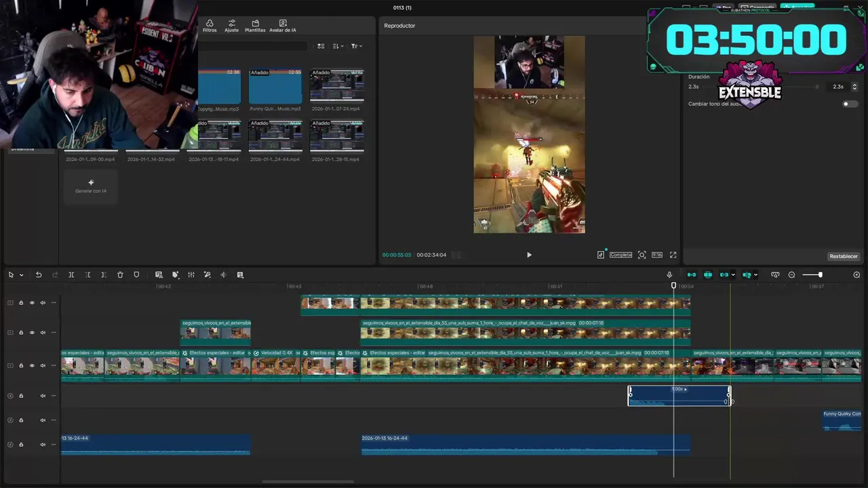Toggle the auto snapping icon

coord(708,274)
